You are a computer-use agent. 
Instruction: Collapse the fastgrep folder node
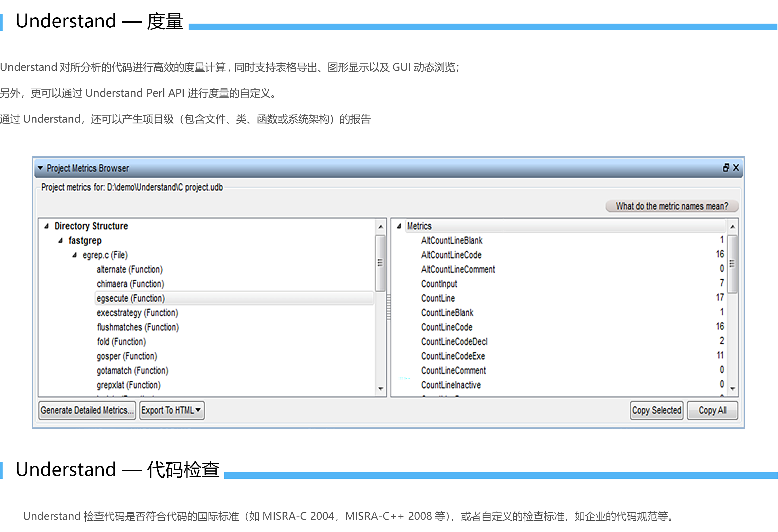point(60,241)
